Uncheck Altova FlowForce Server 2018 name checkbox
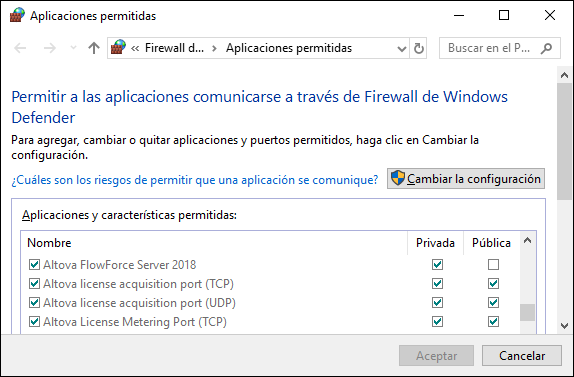The image size is (574, 377). (34, 265)
